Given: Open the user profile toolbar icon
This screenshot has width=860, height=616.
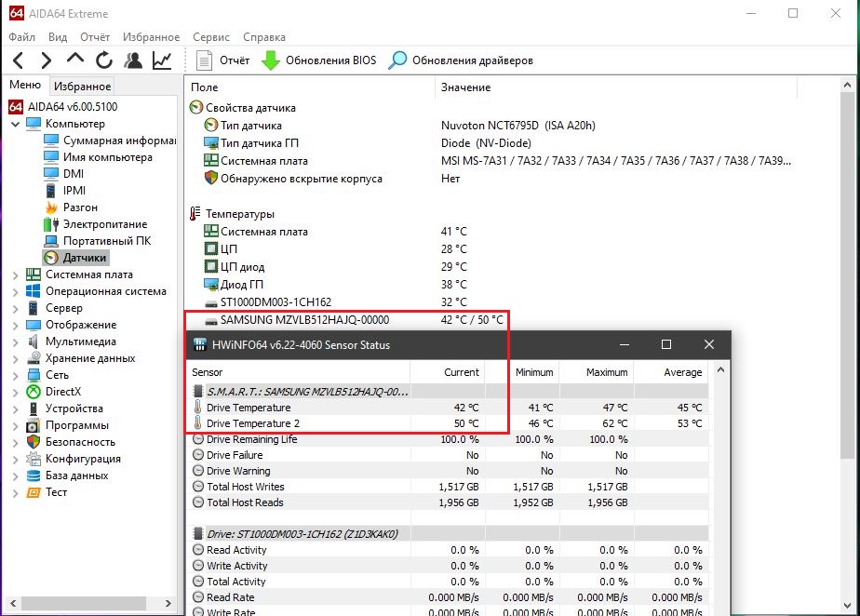Looking at the screenshot, I should [133, 60].
